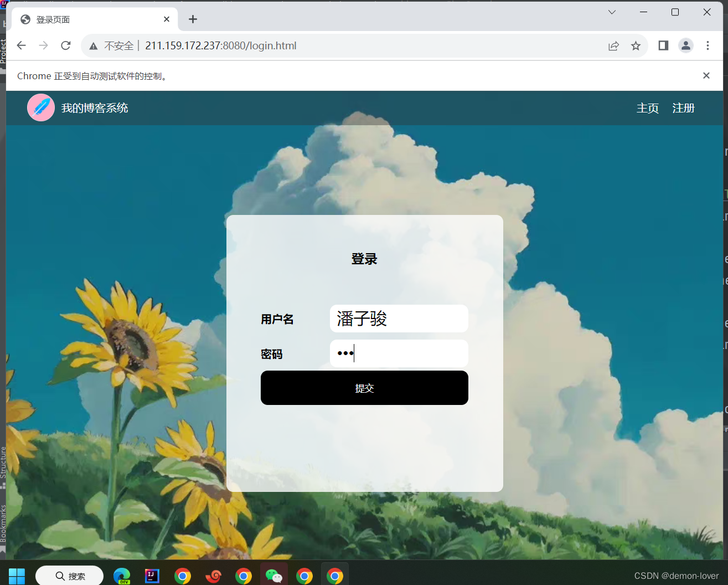
Task: Bookmark this page with star icon
Action: coord(636,46)
